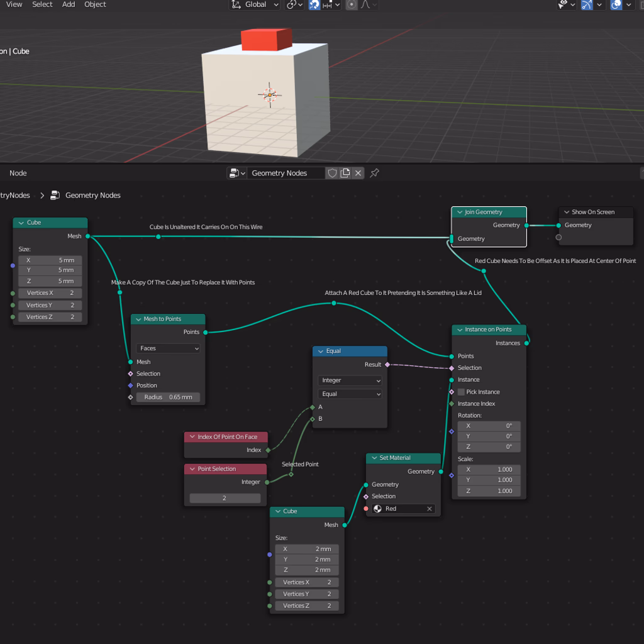Duplicate the Geometry Nodes node group
644x644 pixels.
(345, 173)
